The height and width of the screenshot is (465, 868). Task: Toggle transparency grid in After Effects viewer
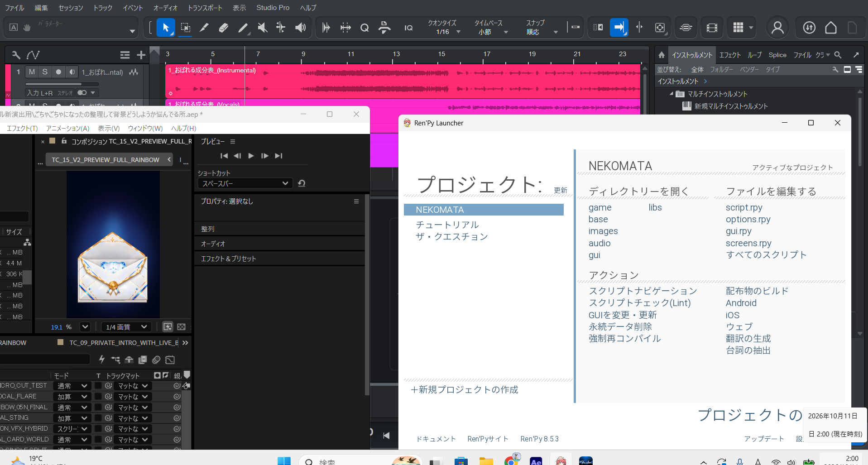(x=182, y=327)
